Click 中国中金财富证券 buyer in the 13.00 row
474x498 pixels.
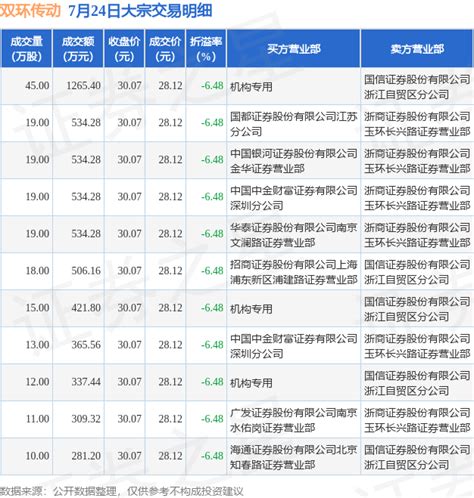(293, 346)
